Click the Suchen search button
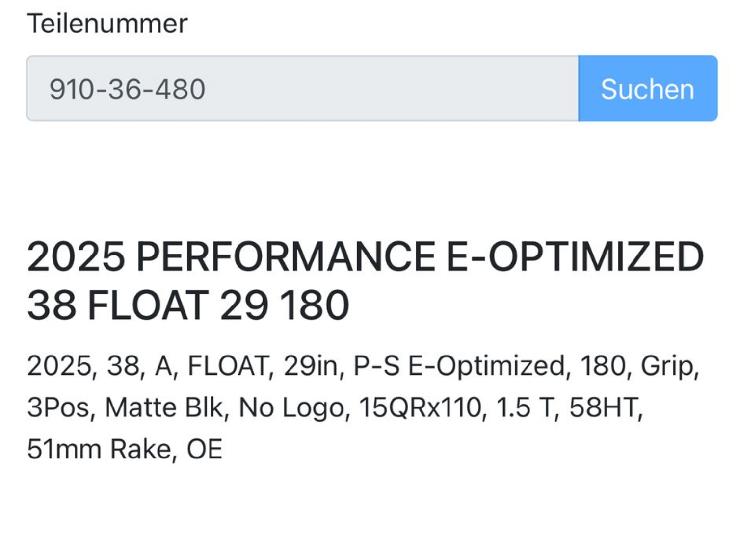The width and height of the screenshot is (739, 560). [x=647, y=89]
